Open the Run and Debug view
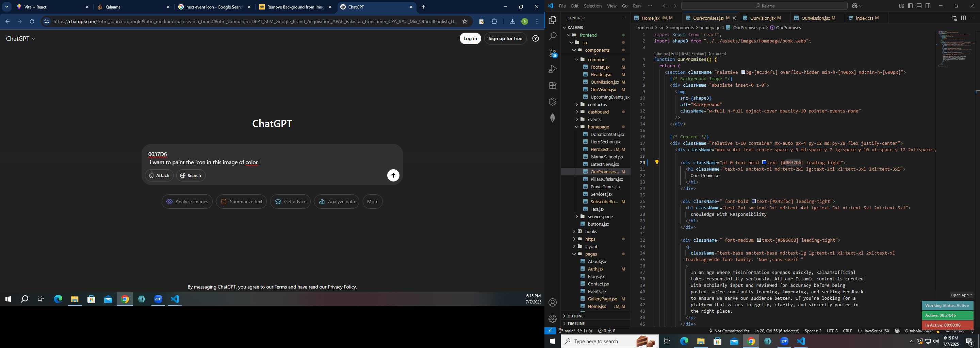The width and height of the screenshot is (980, 348). click(553, 69)
